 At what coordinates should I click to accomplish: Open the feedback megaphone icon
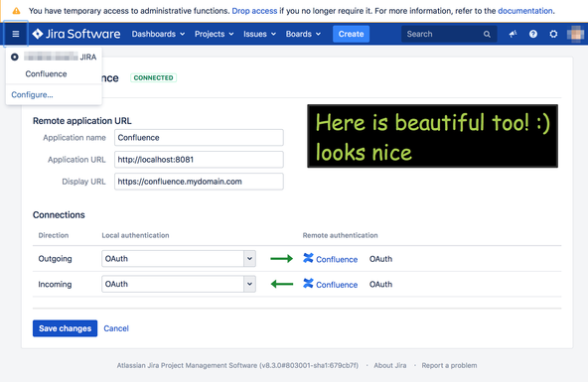(513, 34)
